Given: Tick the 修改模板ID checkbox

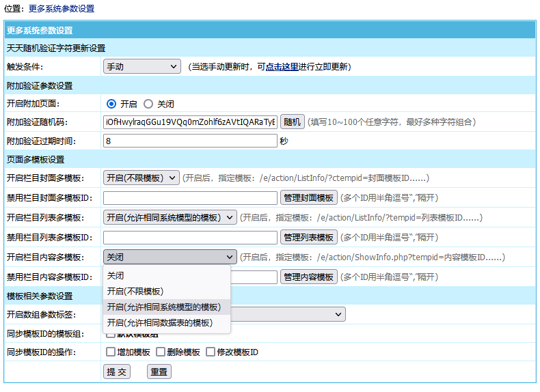Looking at the screenshot, I should coord(211,352).
